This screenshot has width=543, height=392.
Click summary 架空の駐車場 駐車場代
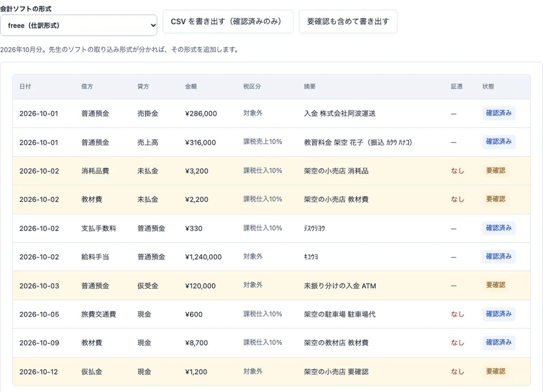pyautogui.click(x=340, y=315)
